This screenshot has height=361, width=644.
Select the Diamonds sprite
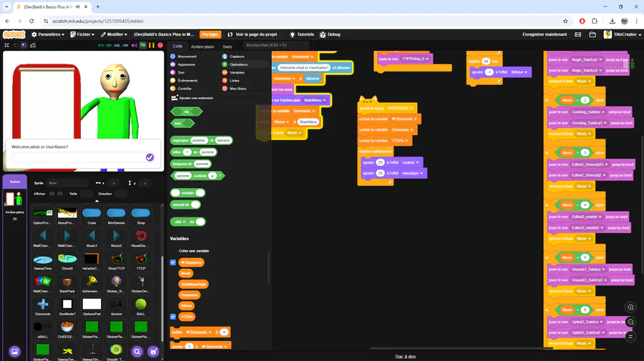[43, 307]
